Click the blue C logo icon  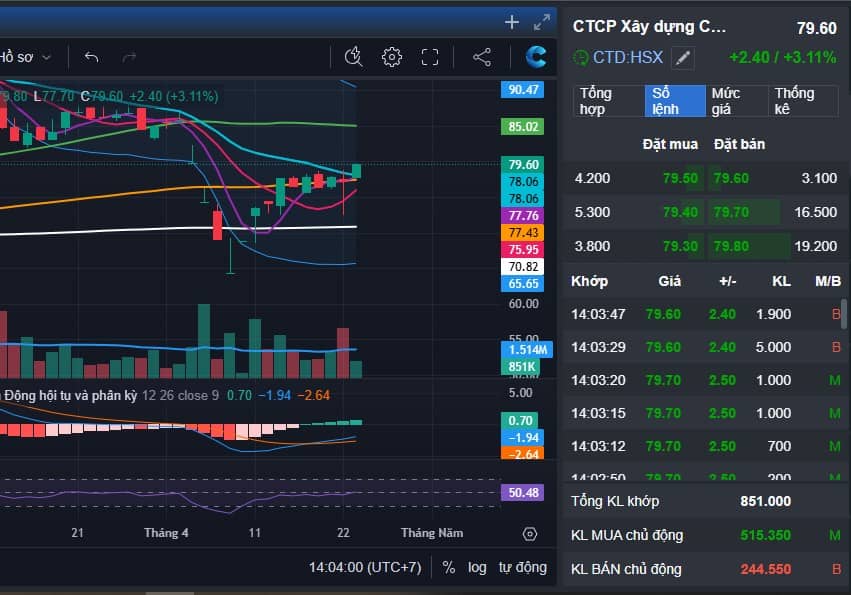[536, 56]
